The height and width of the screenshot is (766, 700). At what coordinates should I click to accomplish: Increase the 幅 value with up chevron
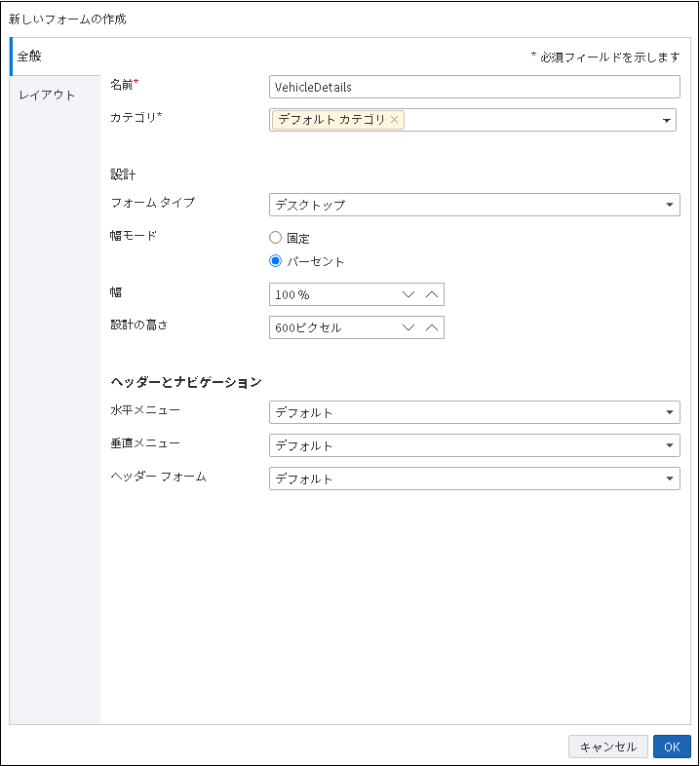[x=432, y=294]
